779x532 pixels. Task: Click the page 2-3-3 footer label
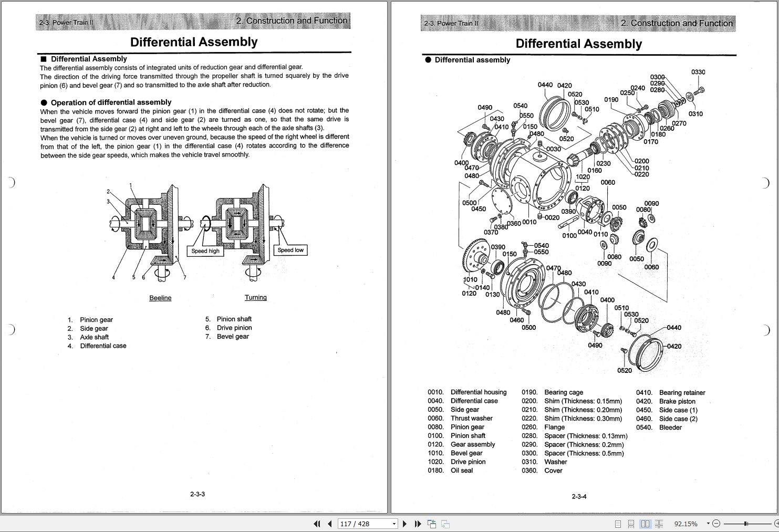click(197, 494)
